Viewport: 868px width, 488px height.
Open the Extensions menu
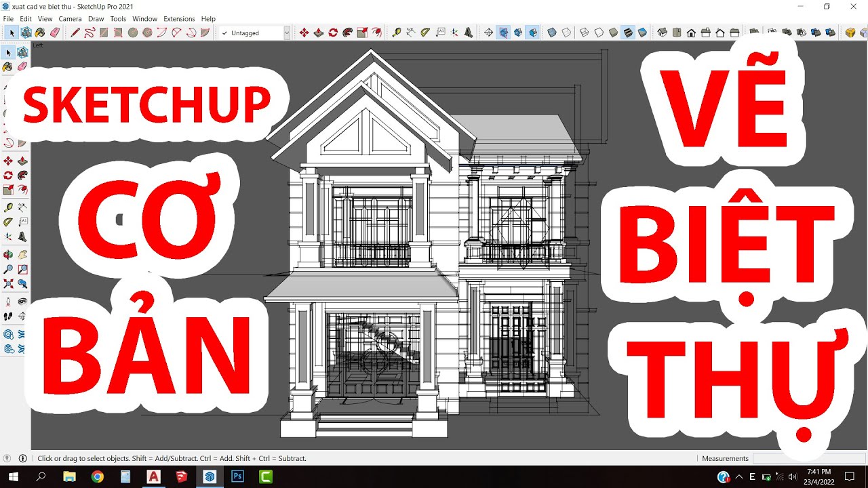(179, 19)
